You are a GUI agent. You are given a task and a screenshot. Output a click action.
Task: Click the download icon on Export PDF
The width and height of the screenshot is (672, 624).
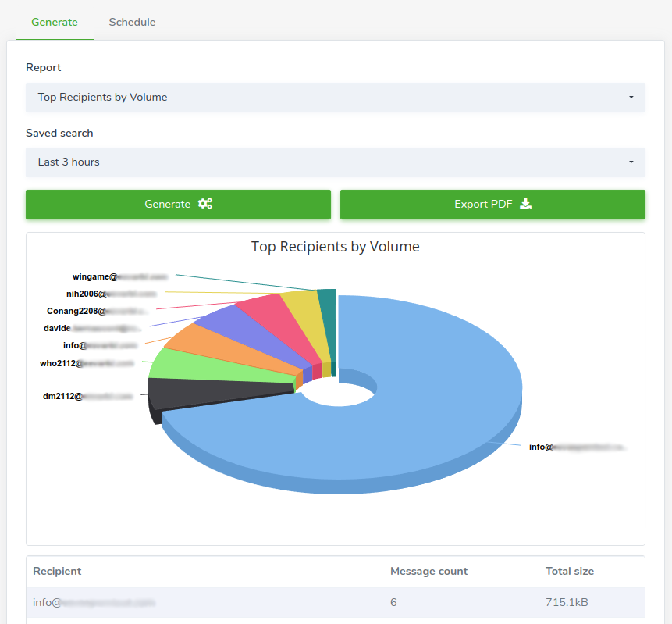(525, 204)
